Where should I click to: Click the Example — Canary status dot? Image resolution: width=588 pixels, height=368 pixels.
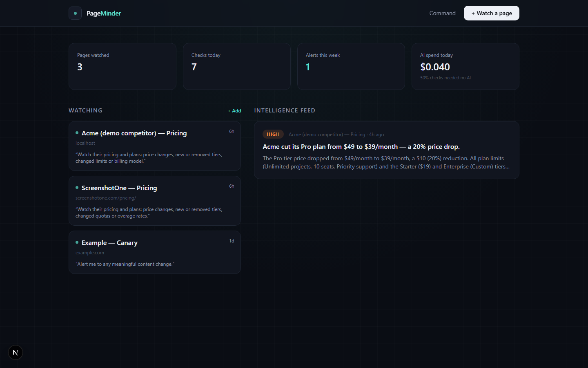coord(77,242)
